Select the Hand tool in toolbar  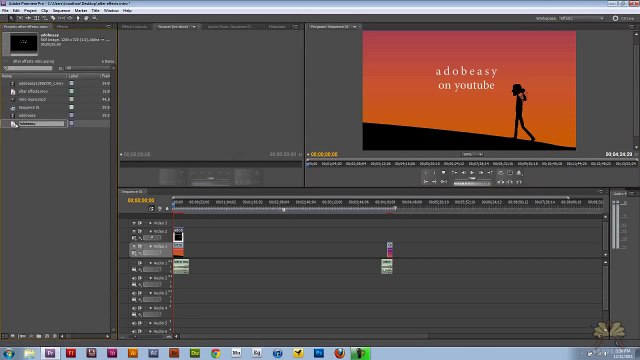click(x=86, y=18)
